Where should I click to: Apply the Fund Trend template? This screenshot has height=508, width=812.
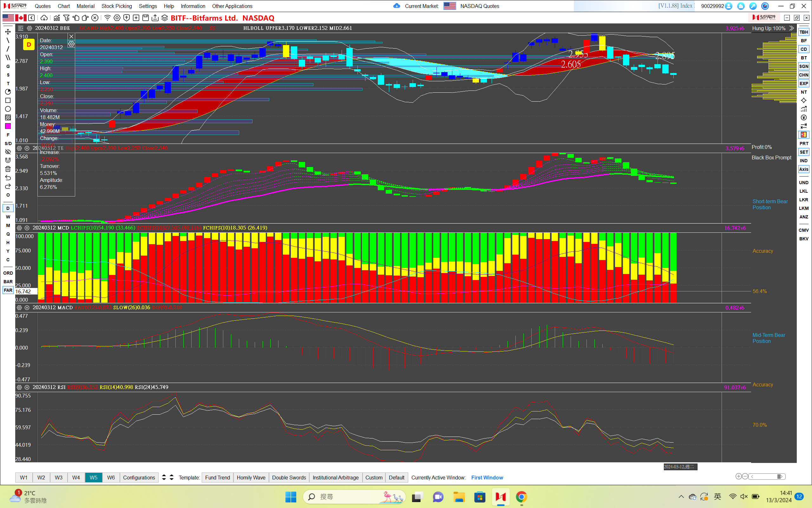tap(217, 478)
